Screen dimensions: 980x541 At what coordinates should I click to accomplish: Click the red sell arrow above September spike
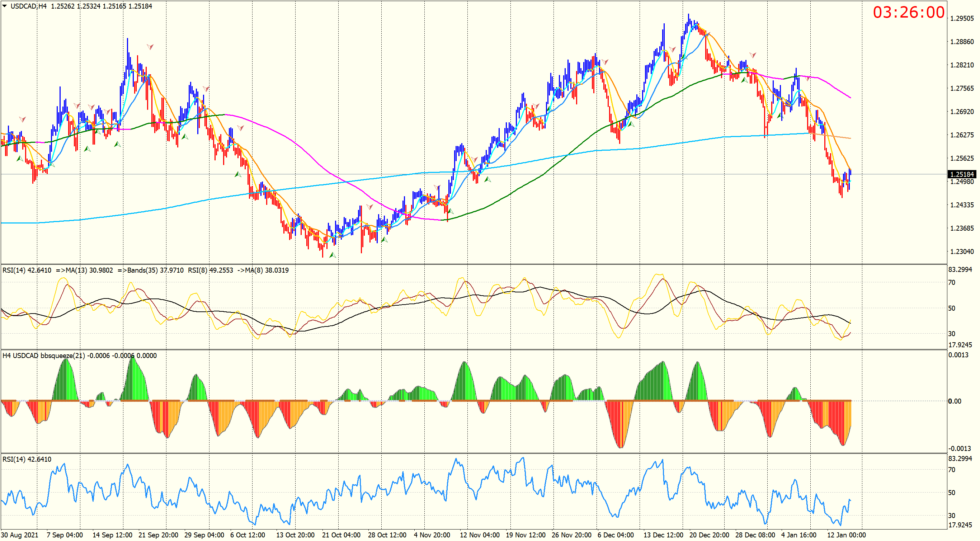[150, 47]
